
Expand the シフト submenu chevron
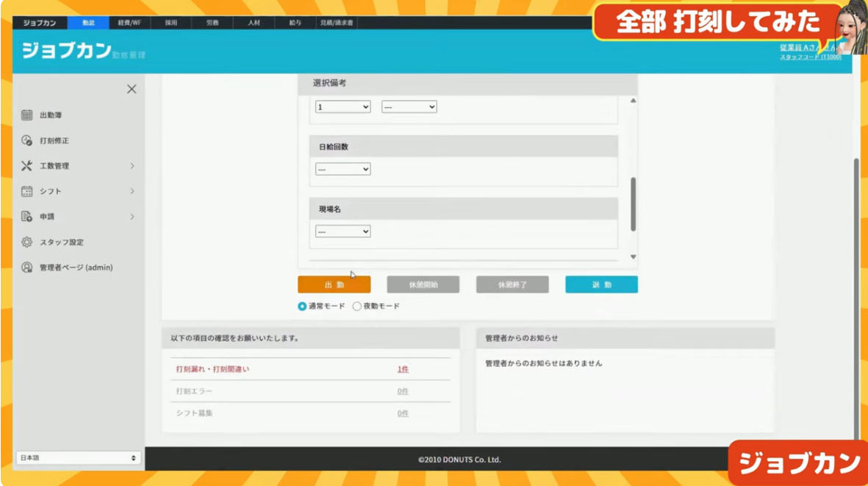coord(132,191)
